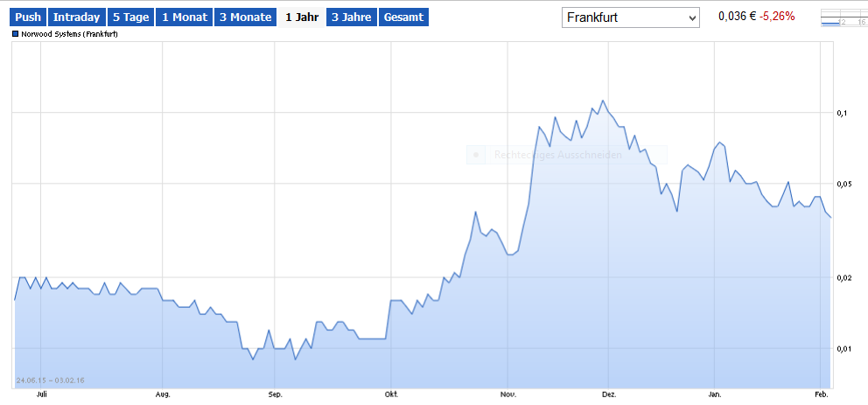Show the 3 Jahre chart
The width and height of the screenshot is (868, 405).
pyautogui.click(x=351, y=17)
